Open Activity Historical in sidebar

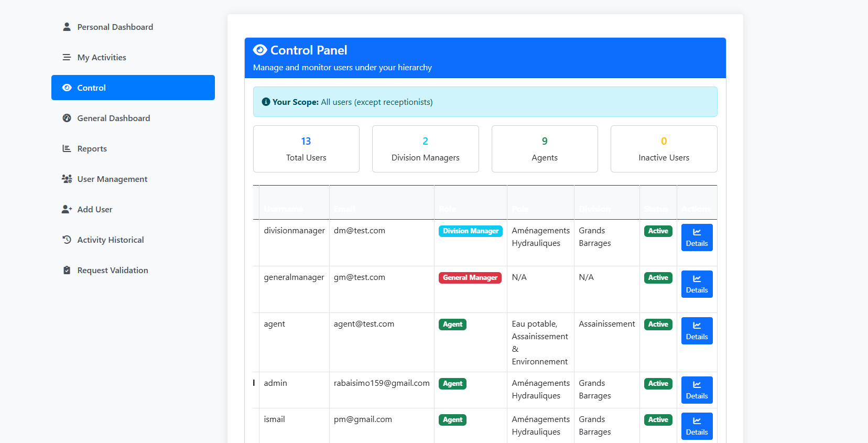[x=110, y=240]
